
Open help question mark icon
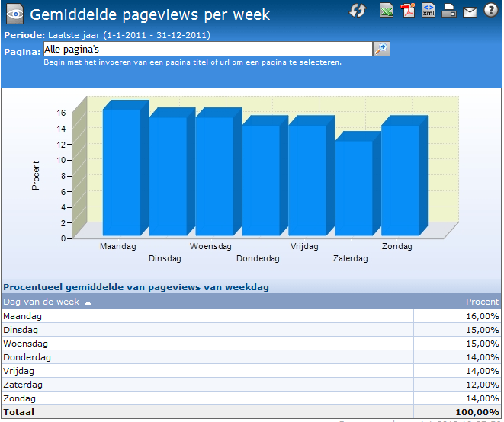[x=491, y=10]
